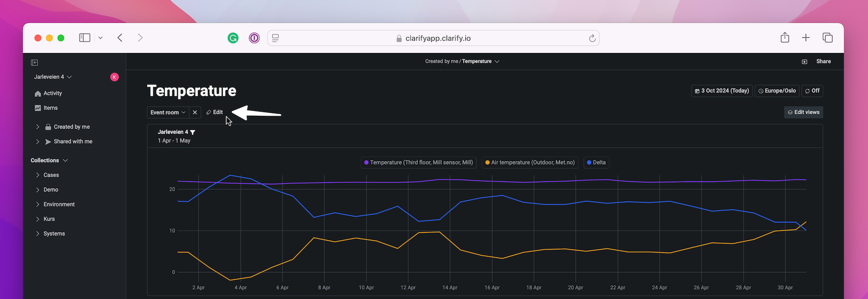Viewport: 868px width, 299px height.
Task: Open a new tab with plus icon
Action: pyautogui.click(x=806, y=38)
